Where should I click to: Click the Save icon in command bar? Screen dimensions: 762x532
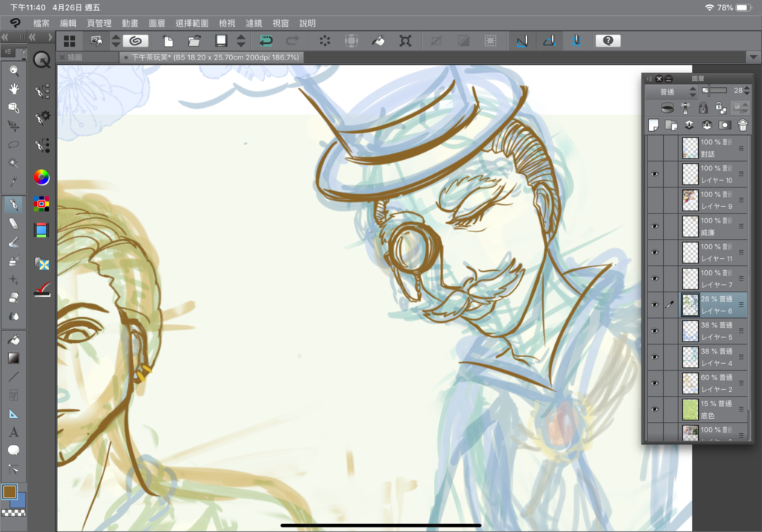point(221,41)
